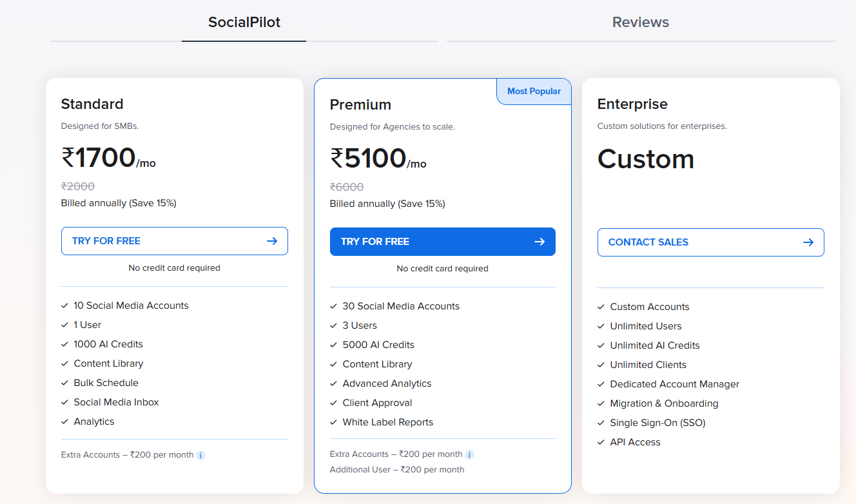Click arrow icon in Contact Sales button
Screen dimensions: 856x504
pyautogui.click(x=808, y=242)
